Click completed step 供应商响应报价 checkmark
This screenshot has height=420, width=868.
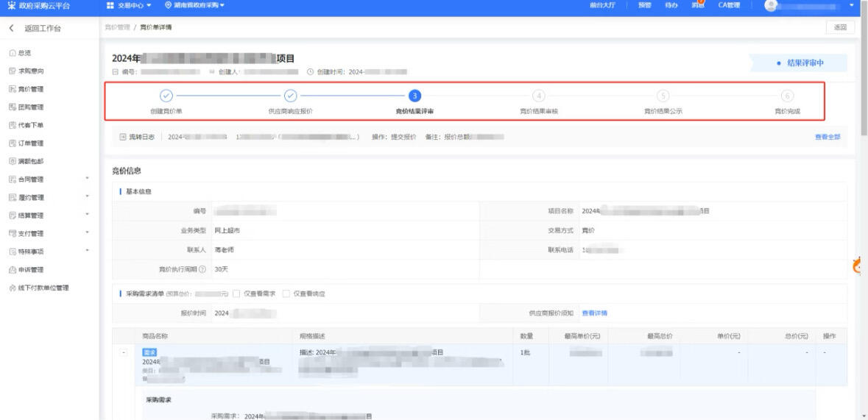point(291,96)
